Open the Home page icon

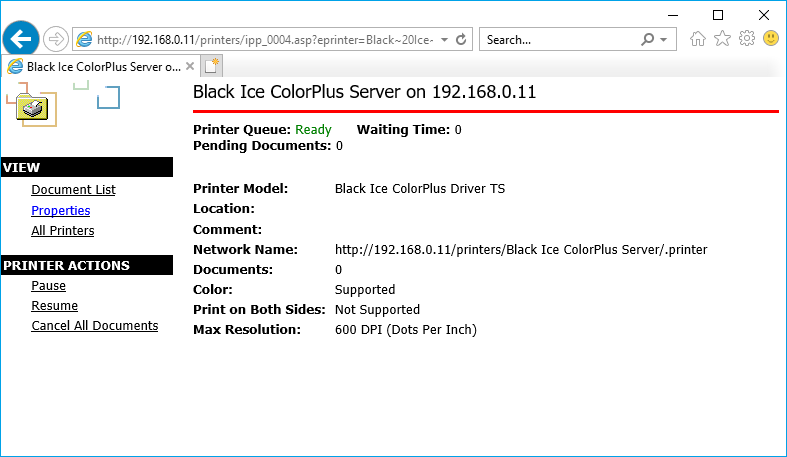point(697,39)
